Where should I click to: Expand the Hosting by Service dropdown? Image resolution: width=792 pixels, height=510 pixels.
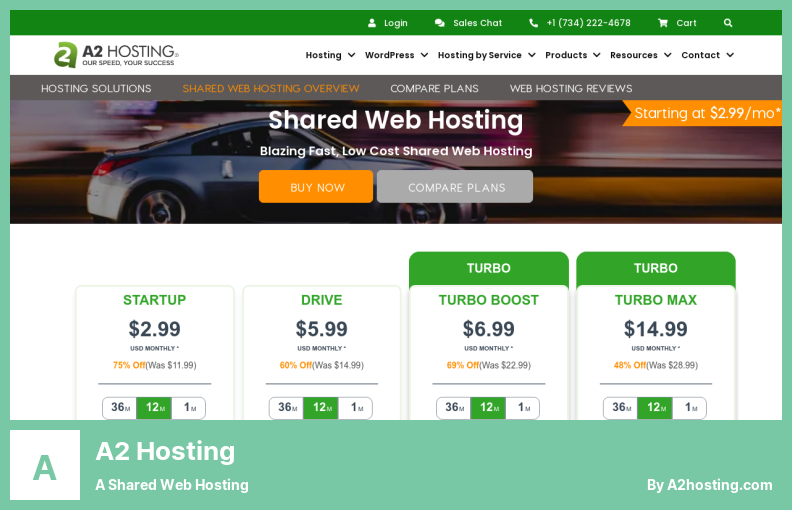(486, 55)
